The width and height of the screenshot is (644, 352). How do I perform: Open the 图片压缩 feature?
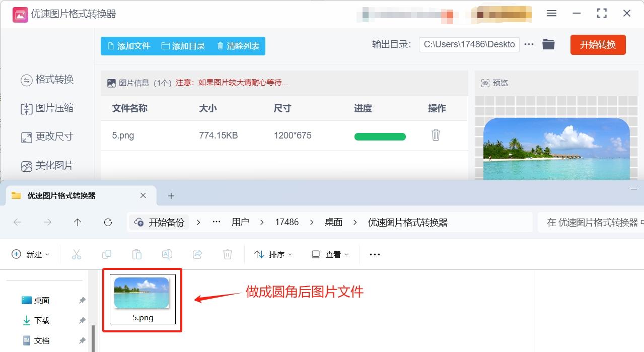(48, 108)
